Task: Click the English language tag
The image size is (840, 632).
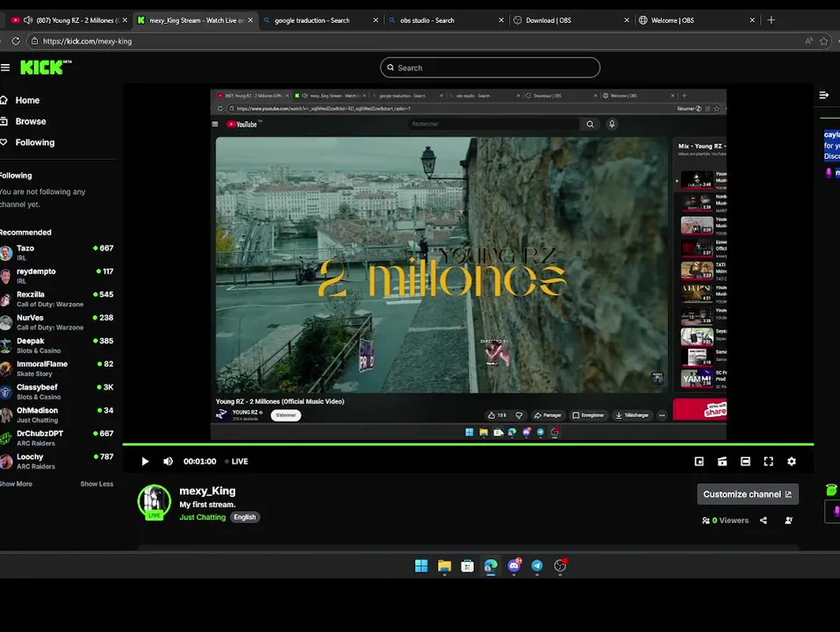Action: [x=245, y=517]
